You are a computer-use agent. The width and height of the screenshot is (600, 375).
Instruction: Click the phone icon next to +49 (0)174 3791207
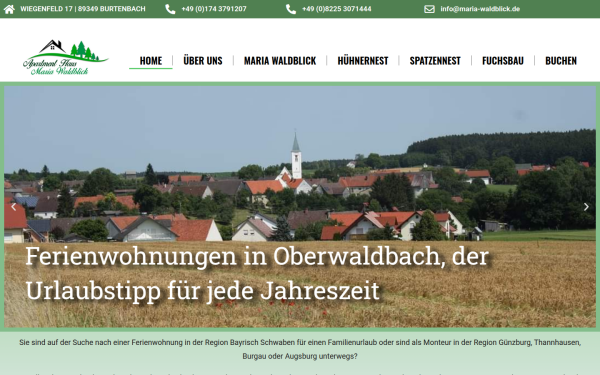coord(170,9)
